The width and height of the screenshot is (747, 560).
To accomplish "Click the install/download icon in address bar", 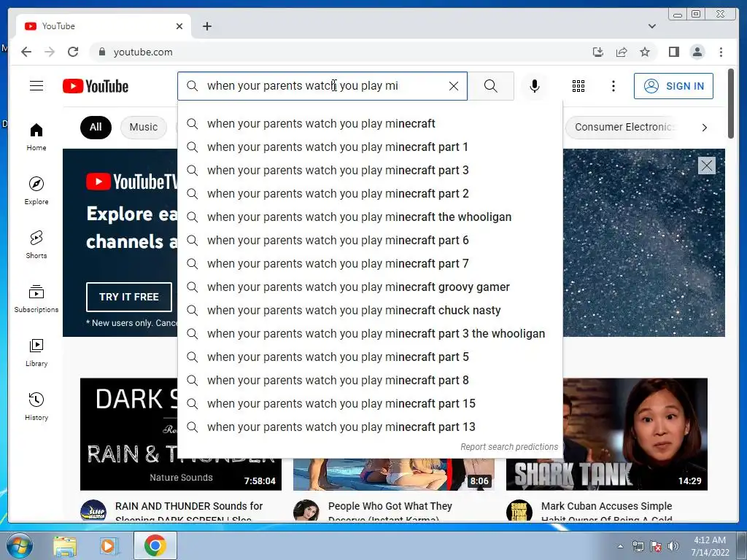I will [598, 52].
